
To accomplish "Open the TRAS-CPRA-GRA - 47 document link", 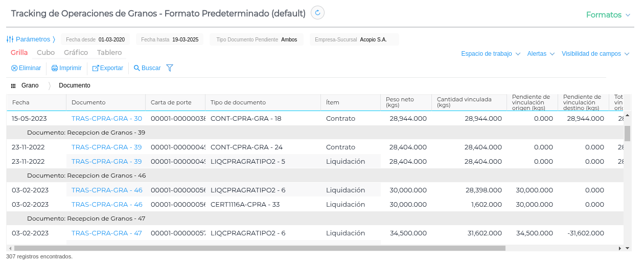I will coord(106,233).
